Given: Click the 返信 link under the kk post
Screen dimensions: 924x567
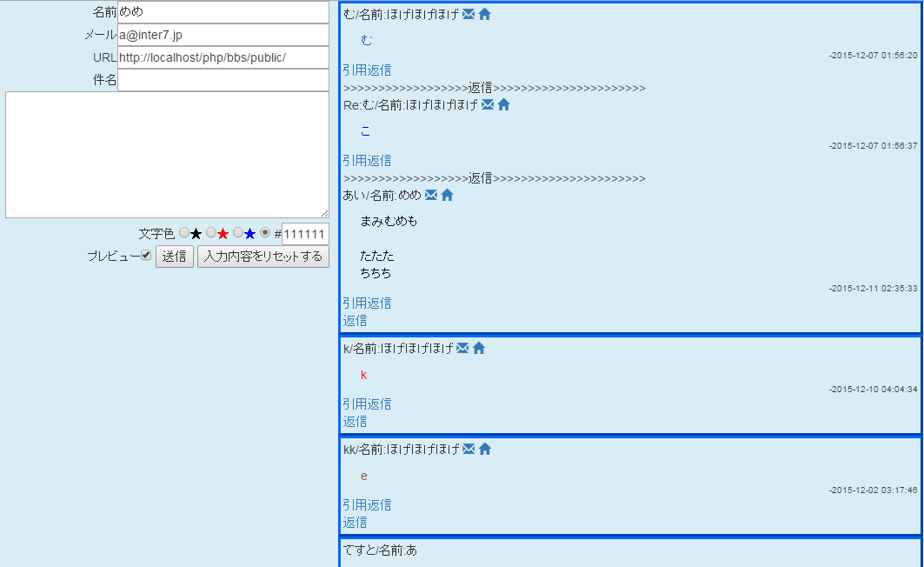Looking at the screenshot, I should click(355, 523).
